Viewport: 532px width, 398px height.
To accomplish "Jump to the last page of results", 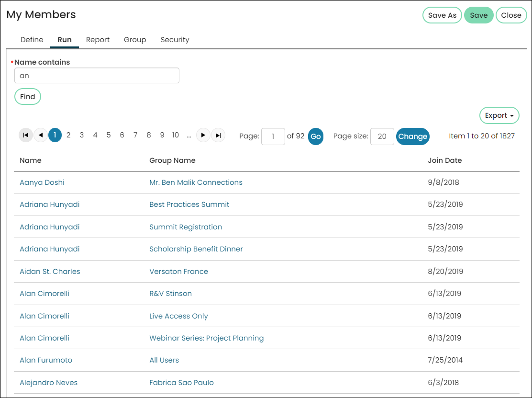I will click(218, 135).
